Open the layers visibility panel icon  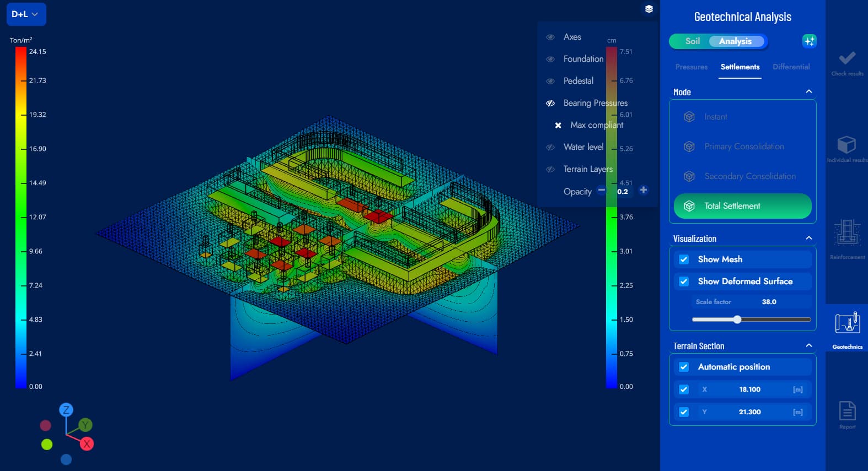click(x=649, y=9)
